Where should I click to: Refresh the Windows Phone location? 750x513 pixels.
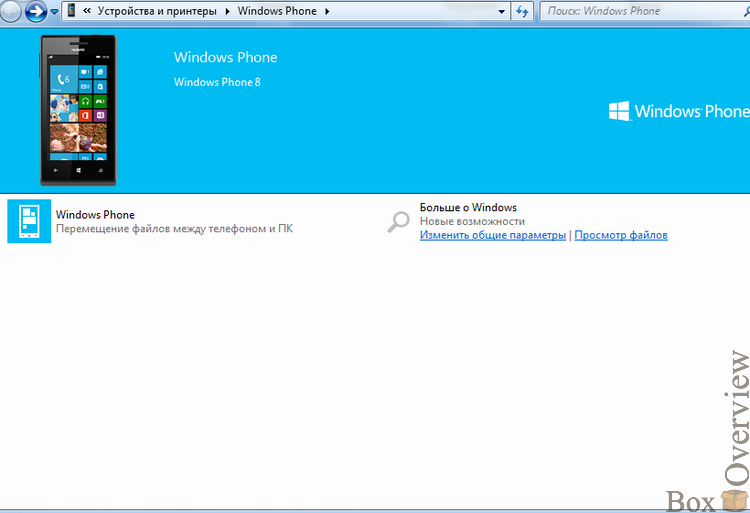pos(522,11)
